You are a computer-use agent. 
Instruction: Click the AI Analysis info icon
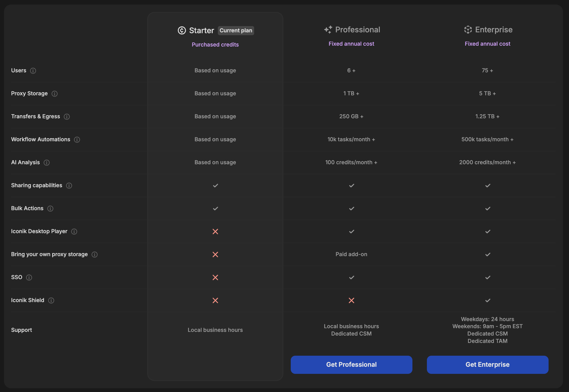click(x=47, y=163)
